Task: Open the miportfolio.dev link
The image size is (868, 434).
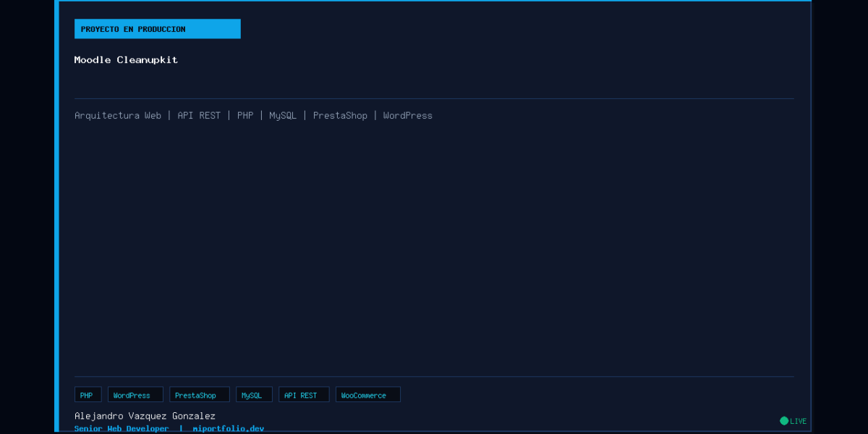Action: click(x=229, y=428)
